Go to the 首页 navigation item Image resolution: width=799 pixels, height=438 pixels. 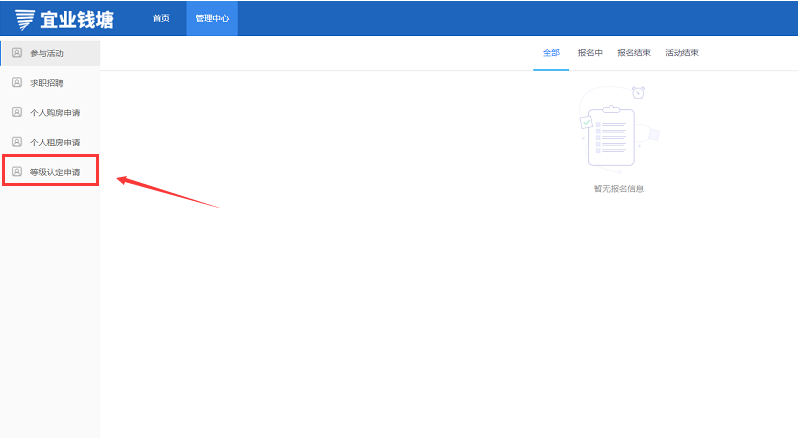tap(161, 19)
